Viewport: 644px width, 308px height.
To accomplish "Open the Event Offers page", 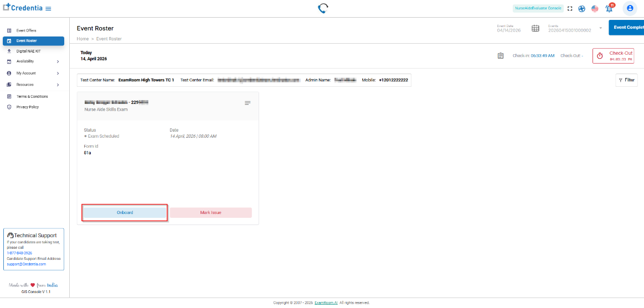I will pos(26,31).
